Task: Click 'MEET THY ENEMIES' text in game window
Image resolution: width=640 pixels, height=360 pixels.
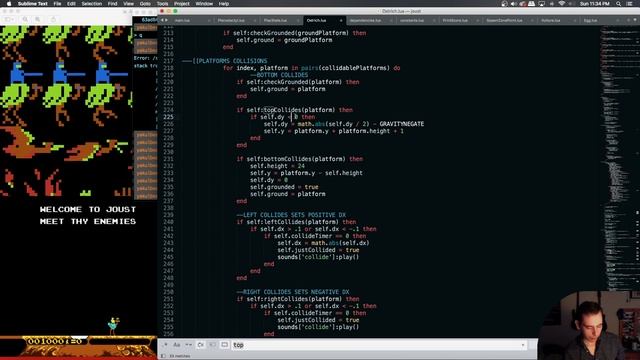Action: tap(88, 221)
